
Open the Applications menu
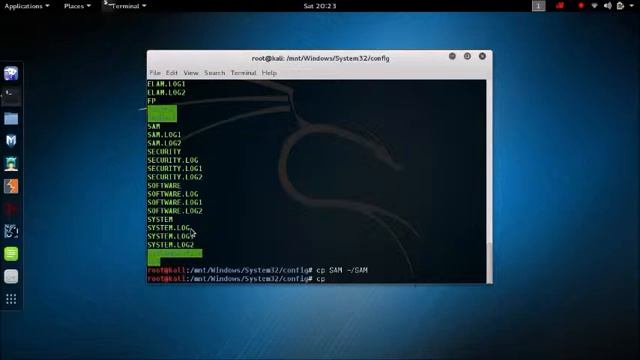pos(27,6)
